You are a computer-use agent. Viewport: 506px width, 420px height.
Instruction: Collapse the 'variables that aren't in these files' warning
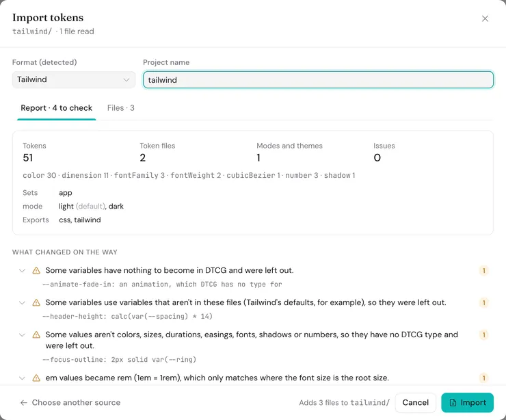pyautogui.click(x=22, y=303)
